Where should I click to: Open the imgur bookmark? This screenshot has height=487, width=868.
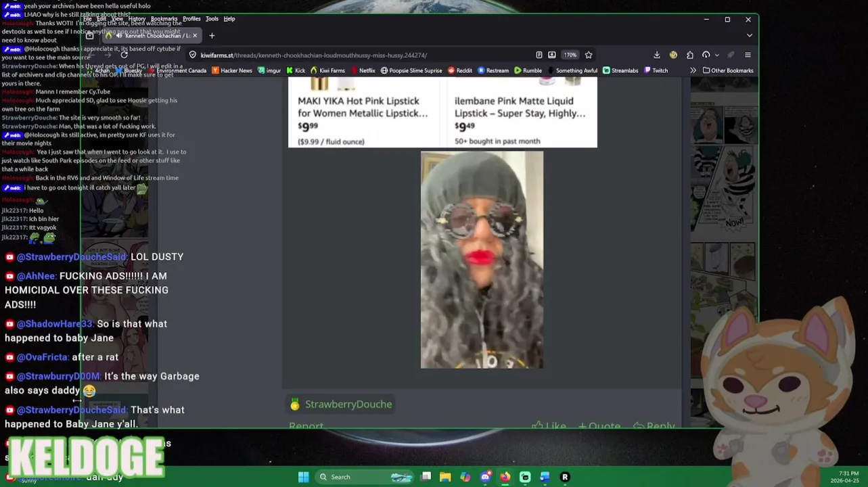click(x=269, y=70)
